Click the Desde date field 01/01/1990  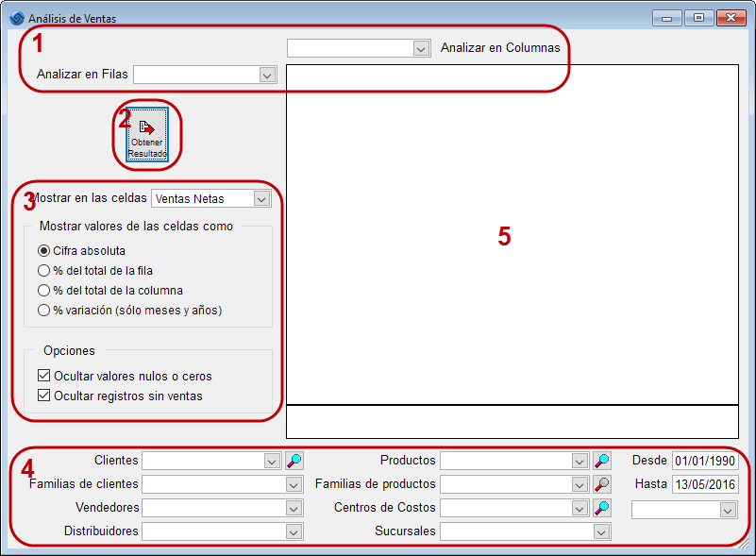tap(705, 461)
